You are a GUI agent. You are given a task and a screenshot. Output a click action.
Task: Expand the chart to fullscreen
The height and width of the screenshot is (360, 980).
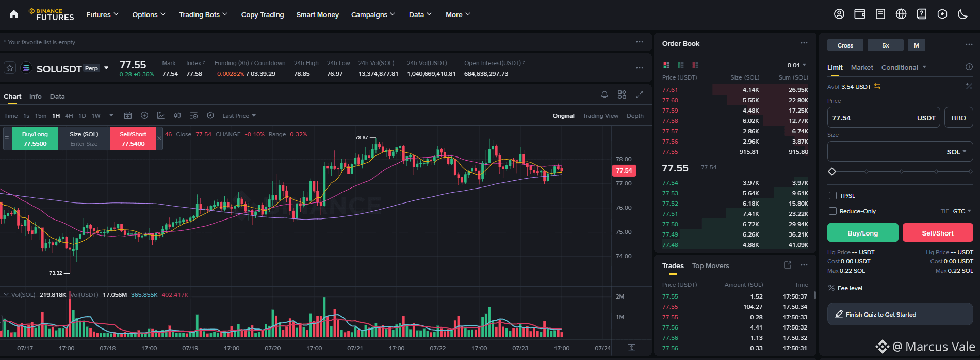pyautogui.click(x=640, y=95)
